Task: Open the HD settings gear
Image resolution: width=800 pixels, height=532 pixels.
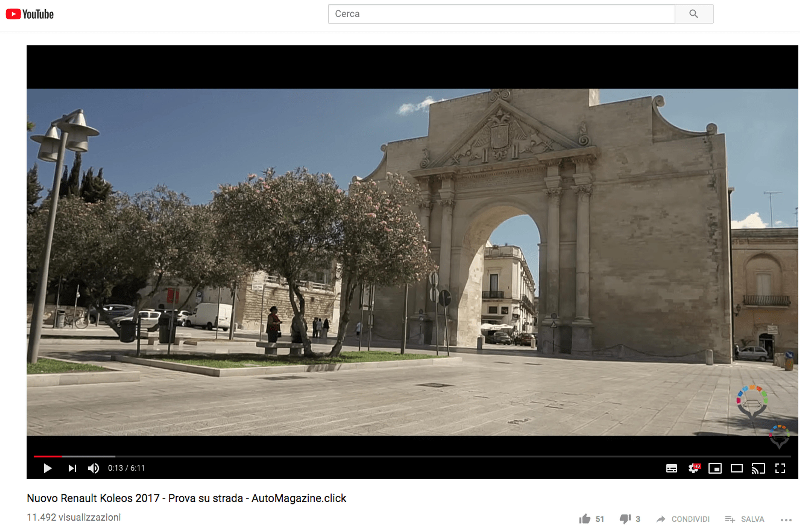Action: 693,468
